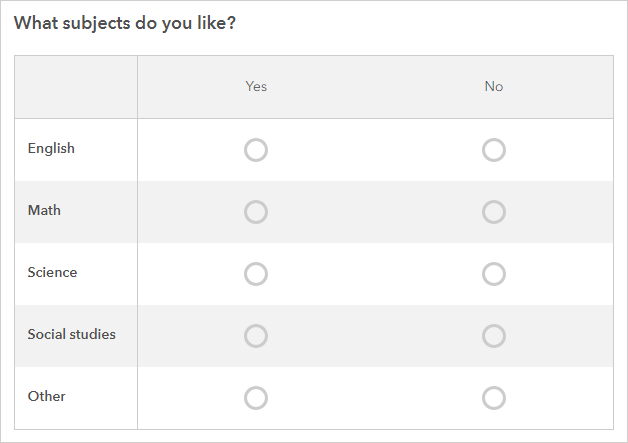628x443 pixels.
Task: Click the Science row label
Action: [52, 273]
